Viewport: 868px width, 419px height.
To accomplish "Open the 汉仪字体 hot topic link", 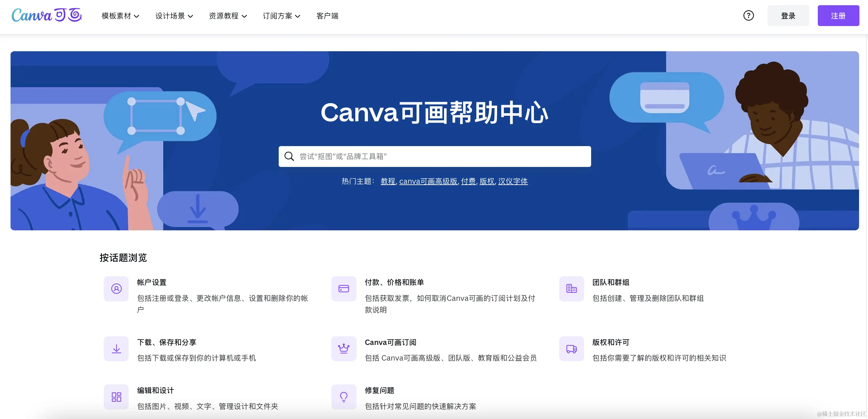I will (512, 181).
